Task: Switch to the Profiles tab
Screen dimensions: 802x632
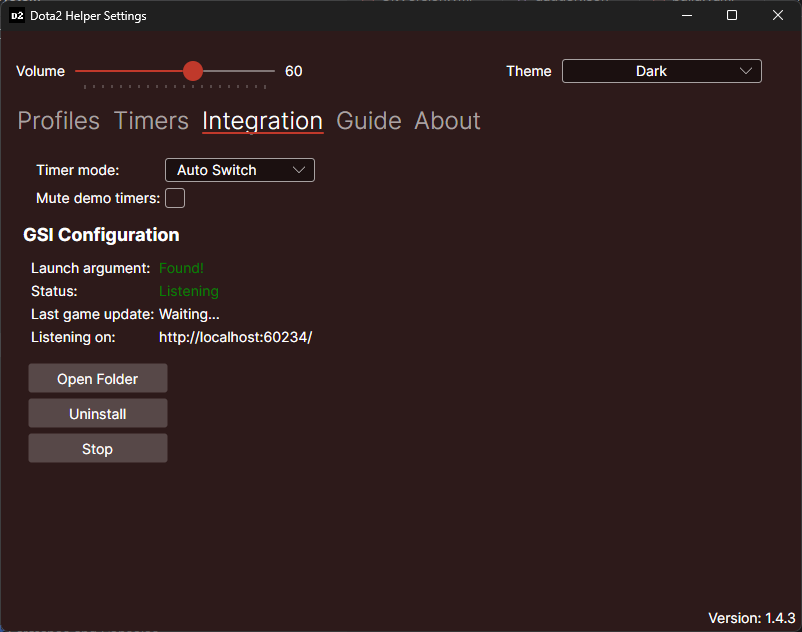Action: point(58,121)
